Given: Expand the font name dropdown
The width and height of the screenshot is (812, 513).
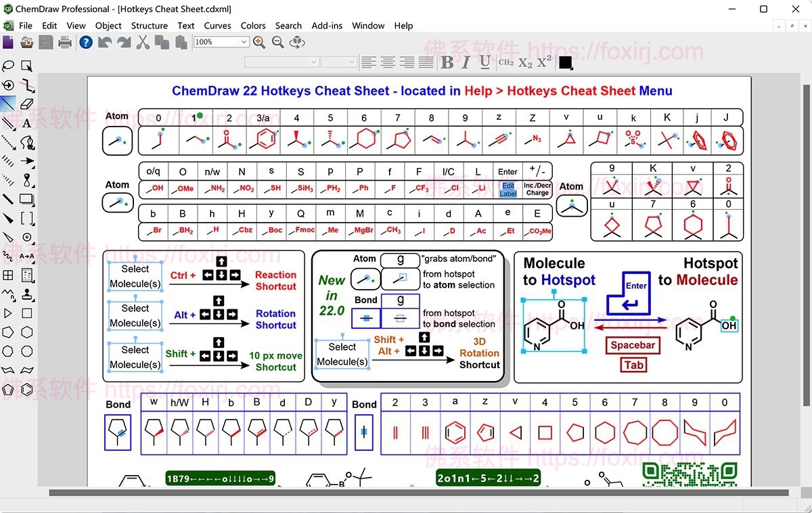Looking at the screenshot, I should tap(313, 62).
